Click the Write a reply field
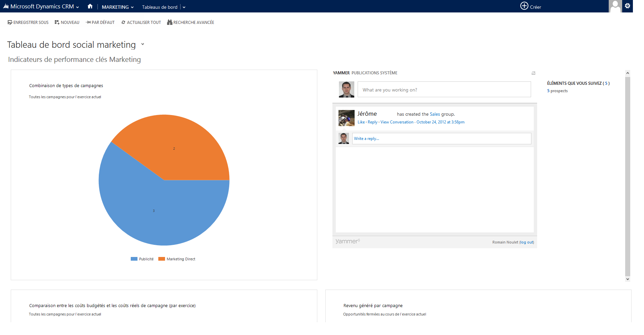The height and width of the screenshot is (335, 644). pyautogui.click(x=442, y=139)
